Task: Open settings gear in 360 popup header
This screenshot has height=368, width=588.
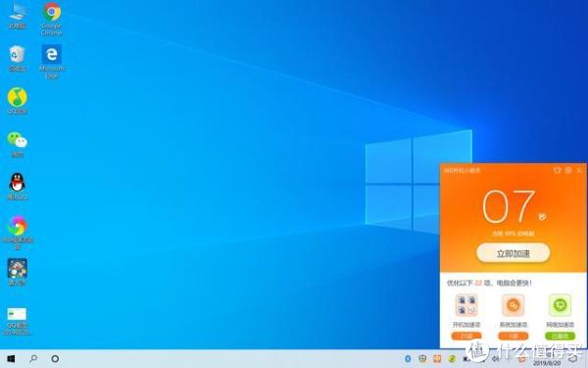Action: [568, 170]
